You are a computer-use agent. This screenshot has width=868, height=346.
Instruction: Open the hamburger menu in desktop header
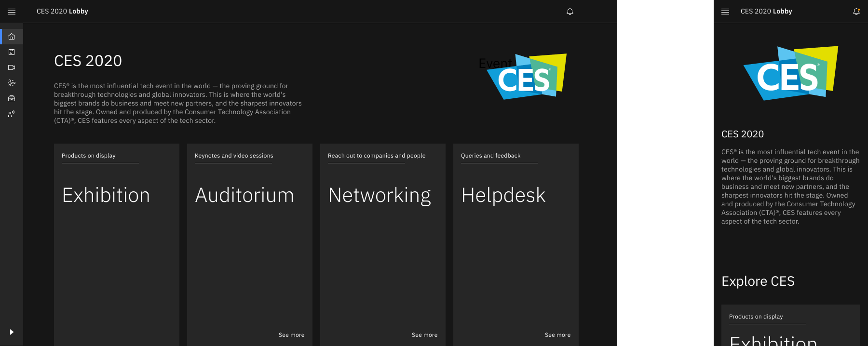pyautogui.click(x=12, y=12)
